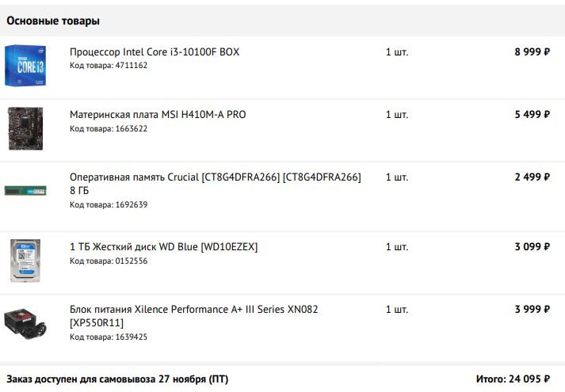Click the 8 999 ₽ processor price
The image size is (565, 392).
click(x=532, y=52)
